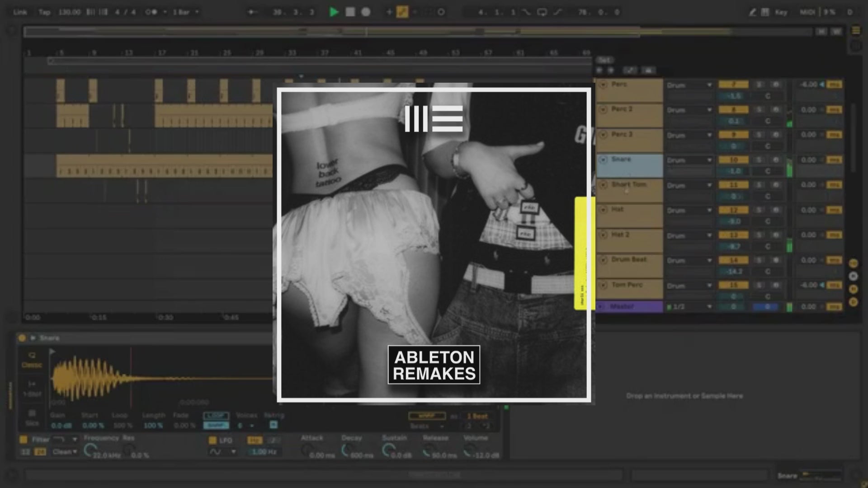The image size is (868, 488).
Task: Open the Snare track Drum routing dropdown
Action: (x=689, y=160)
